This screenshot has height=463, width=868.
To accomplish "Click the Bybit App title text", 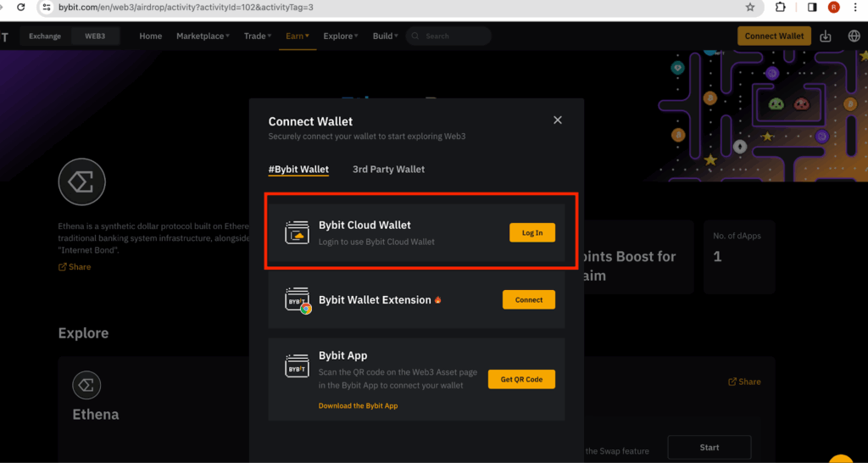I will pyautogui.click(x=343, y=355).
